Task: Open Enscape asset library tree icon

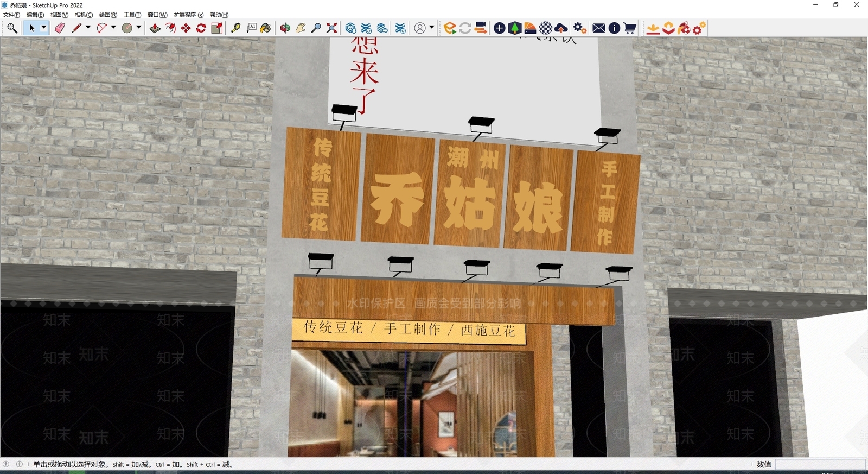Action: pyautogui.click(x=515, y=28)
